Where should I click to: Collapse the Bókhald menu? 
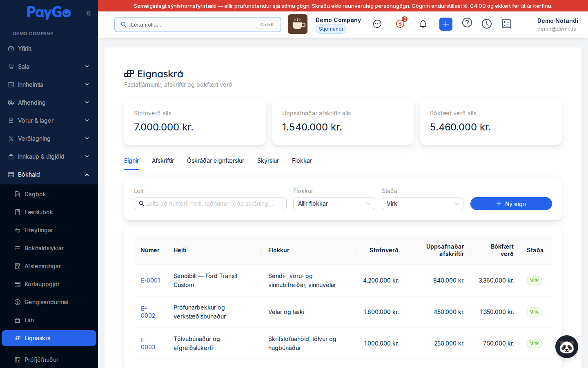(x=49, y=175)
